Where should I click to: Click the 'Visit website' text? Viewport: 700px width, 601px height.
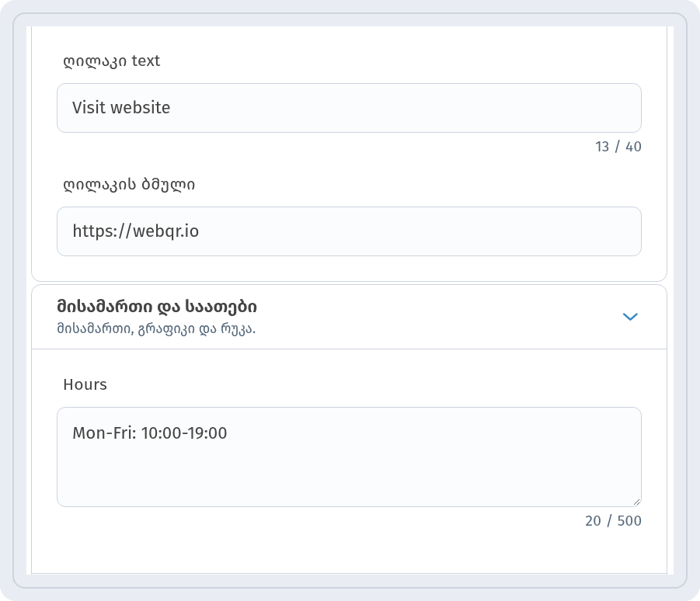[x=121, y=107]
